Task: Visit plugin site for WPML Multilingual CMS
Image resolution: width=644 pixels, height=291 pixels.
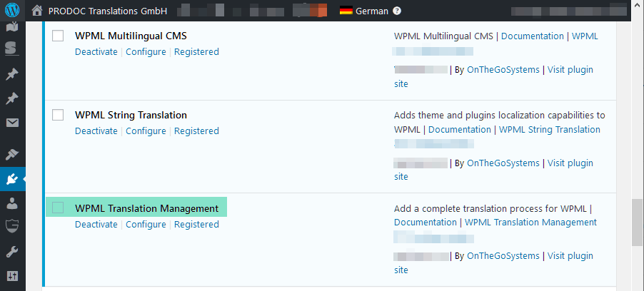Action: 570,70
